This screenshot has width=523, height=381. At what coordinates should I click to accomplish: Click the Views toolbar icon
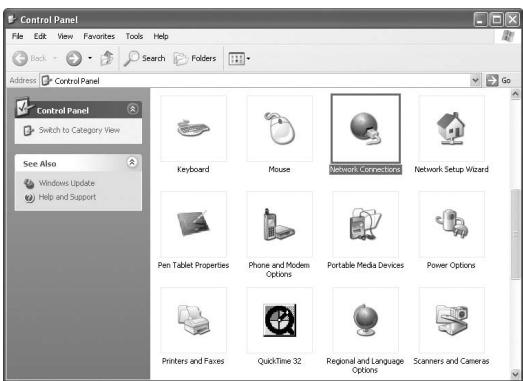click(x=236, y=59)
